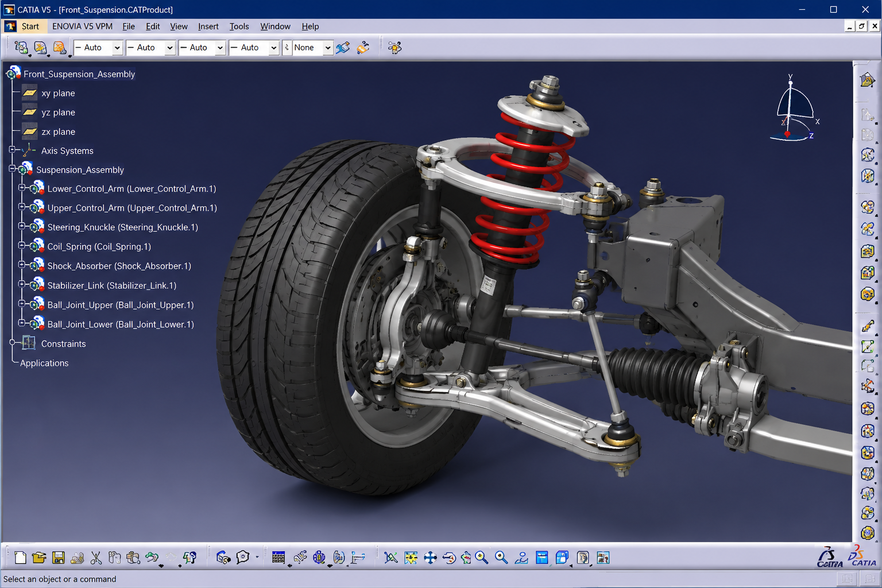Click the Normal View icon

(521, 558)
